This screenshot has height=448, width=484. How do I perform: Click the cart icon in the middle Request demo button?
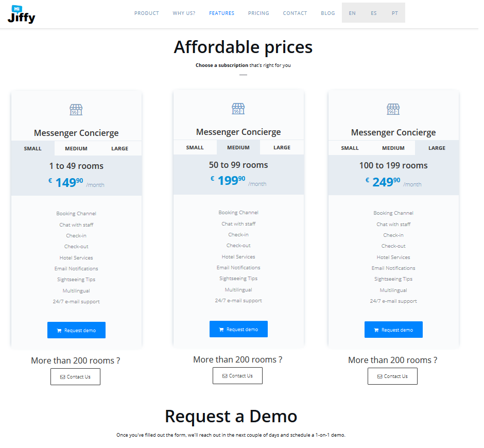[221, 330]
